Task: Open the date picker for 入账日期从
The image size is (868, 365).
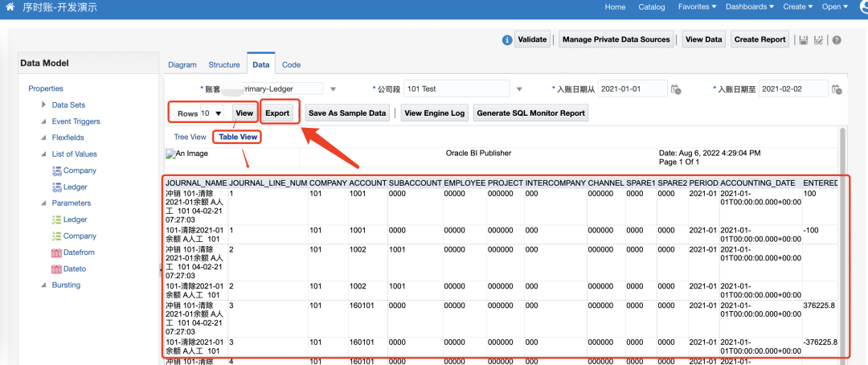Action: [x=676, y=89]
